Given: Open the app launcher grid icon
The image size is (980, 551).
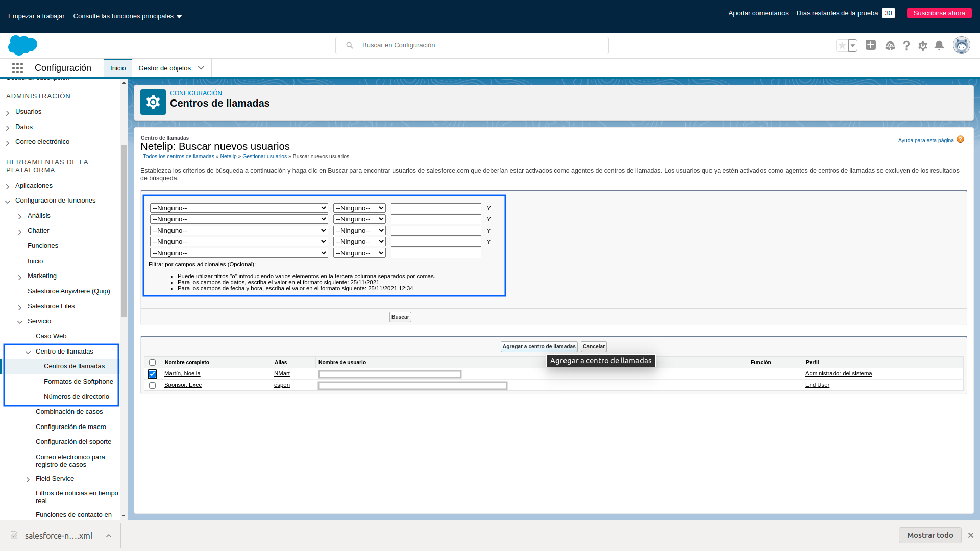Looking at the screenshot, I should click(x=17, y=68).
